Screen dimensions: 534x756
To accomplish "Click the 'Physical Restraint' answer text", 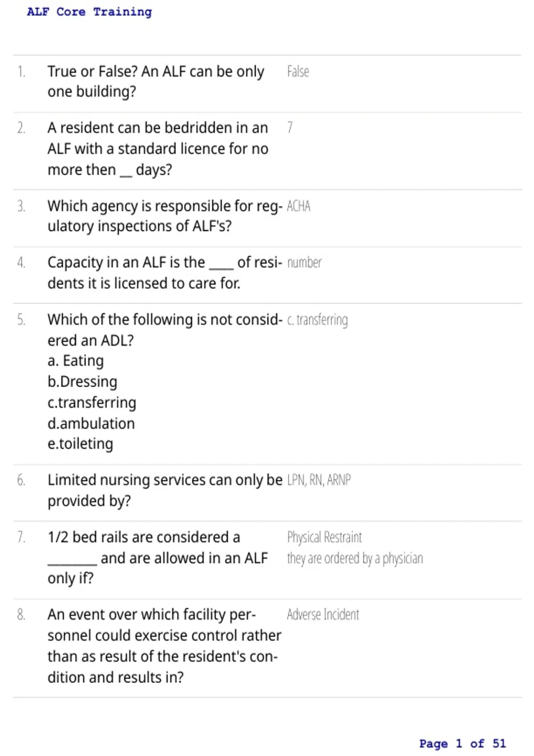I will pyautogui.click(x=324, y=537).
